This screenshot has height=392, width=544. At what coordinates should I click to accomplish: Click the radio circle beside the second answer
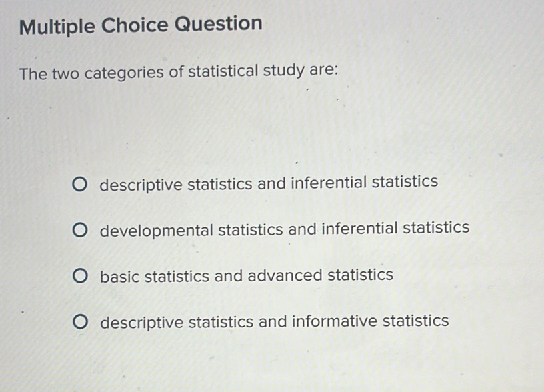coord(81,228)
